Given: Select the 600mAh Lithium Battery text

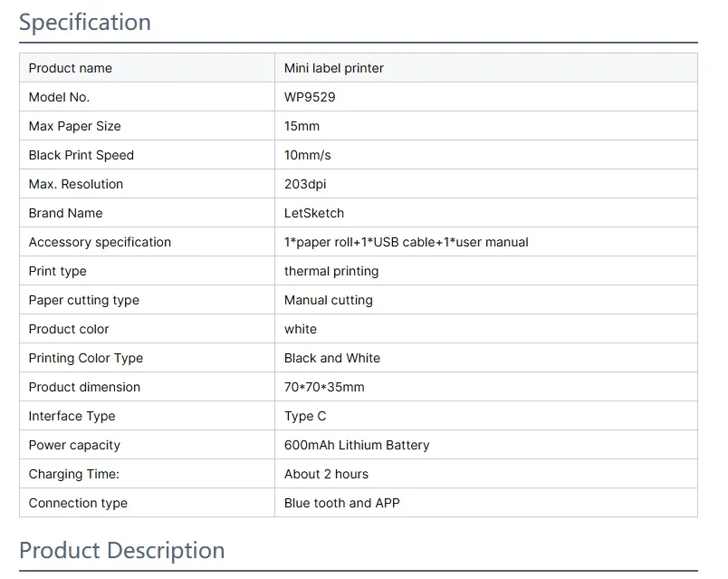Looking at the screenshot, I should point(357,445).
